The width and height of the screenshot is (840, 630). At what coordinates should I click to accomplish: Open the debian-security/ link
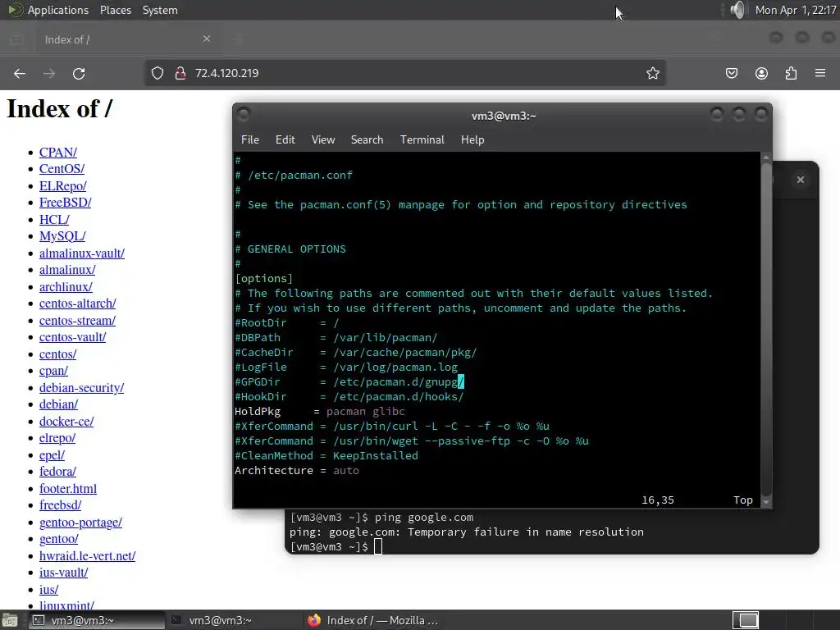click(81, 388)
